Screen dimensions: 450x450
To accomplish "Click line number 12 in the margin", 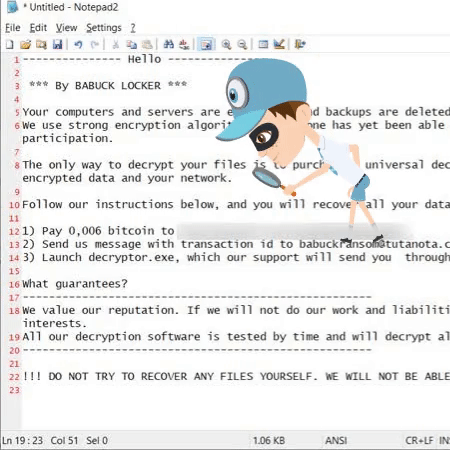I will pos(14,232).
